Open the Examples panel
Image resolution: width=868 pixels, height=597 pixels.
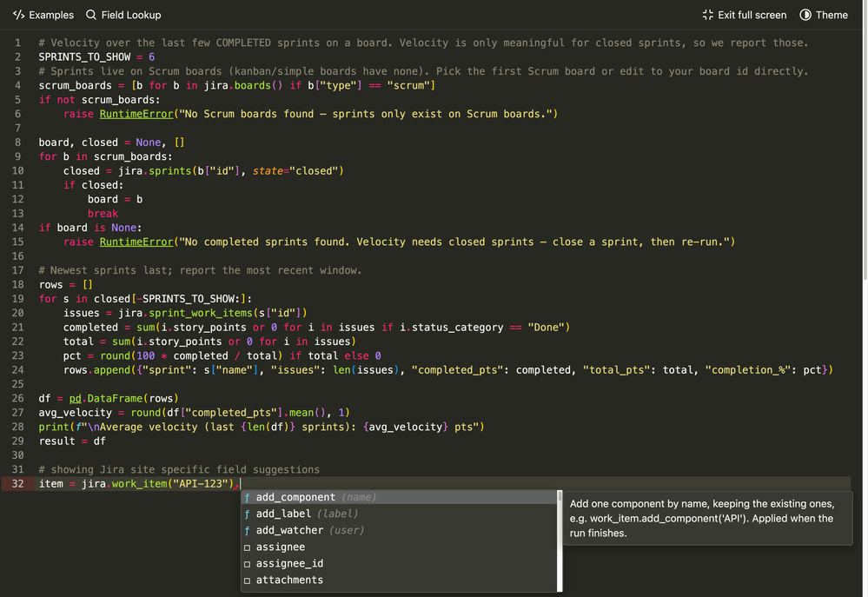pos(43,15)
